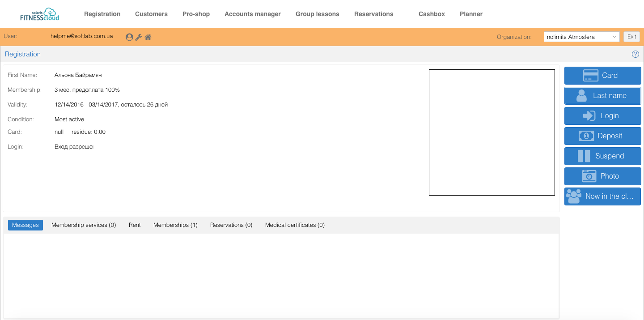Click the Photo button
Image resolution: width=644 pixels, height=320 pixels.
coord(603,176)
